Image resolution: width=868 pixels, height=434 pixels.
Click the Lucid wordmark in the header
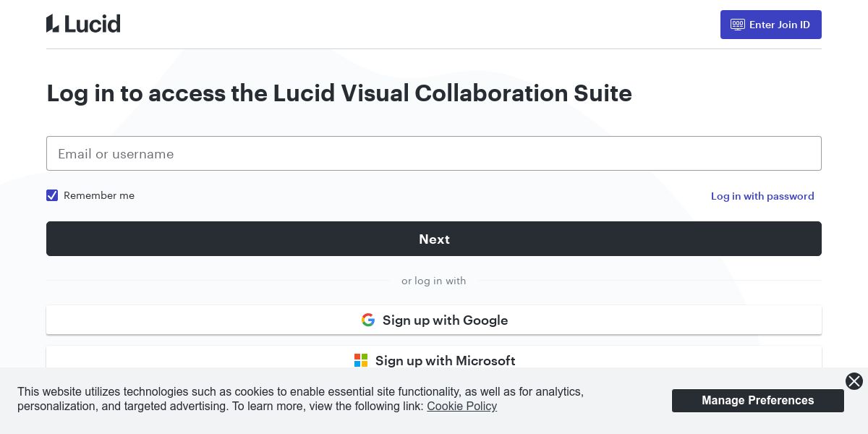tap(92, 24)
